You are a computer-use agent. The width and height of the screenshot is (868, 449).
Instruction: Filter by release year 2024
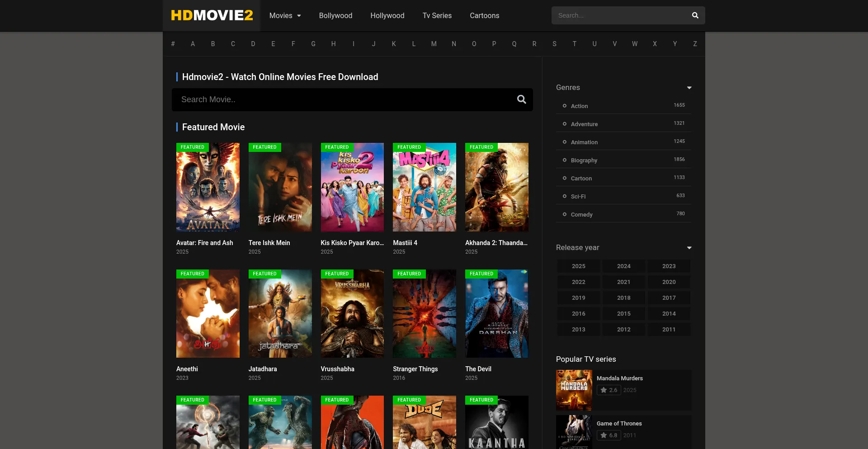[x=624, y=266]
